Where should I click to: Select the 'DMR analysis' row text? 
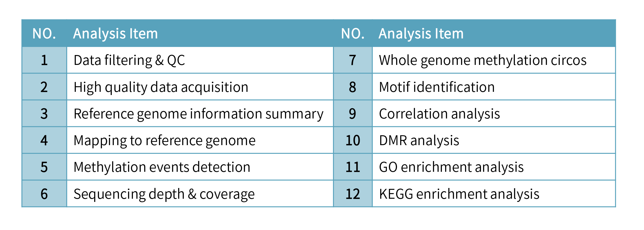419,140
